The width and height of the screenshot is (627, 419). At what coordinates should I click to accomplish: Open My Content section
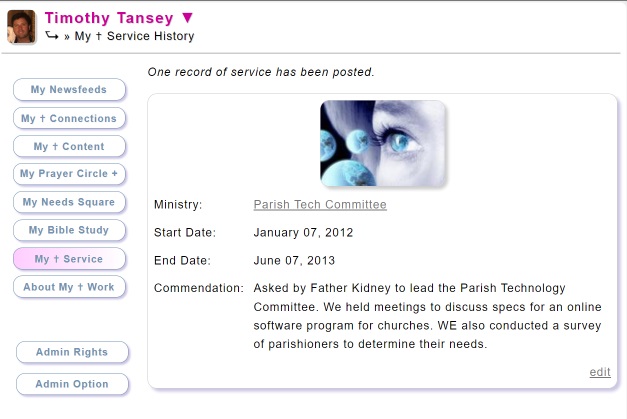coord(69,146)
